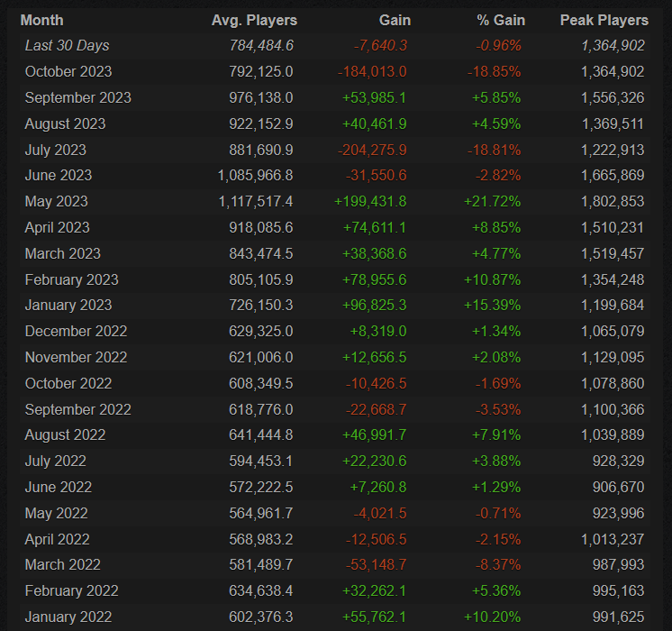Click the percent gain +7.91%
The height and width of the screenshot is (631, 672).
[x=496, y=435]
